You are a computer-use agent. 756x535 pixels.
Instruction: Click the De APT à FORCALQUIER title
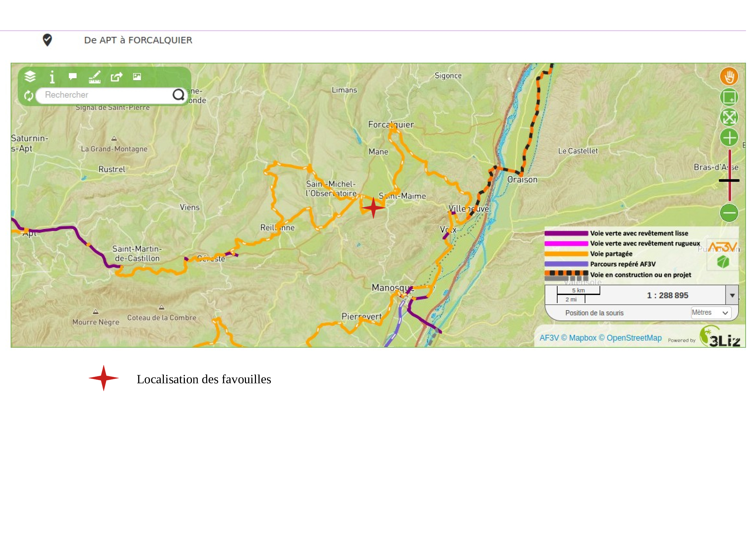tap(138, 40)
